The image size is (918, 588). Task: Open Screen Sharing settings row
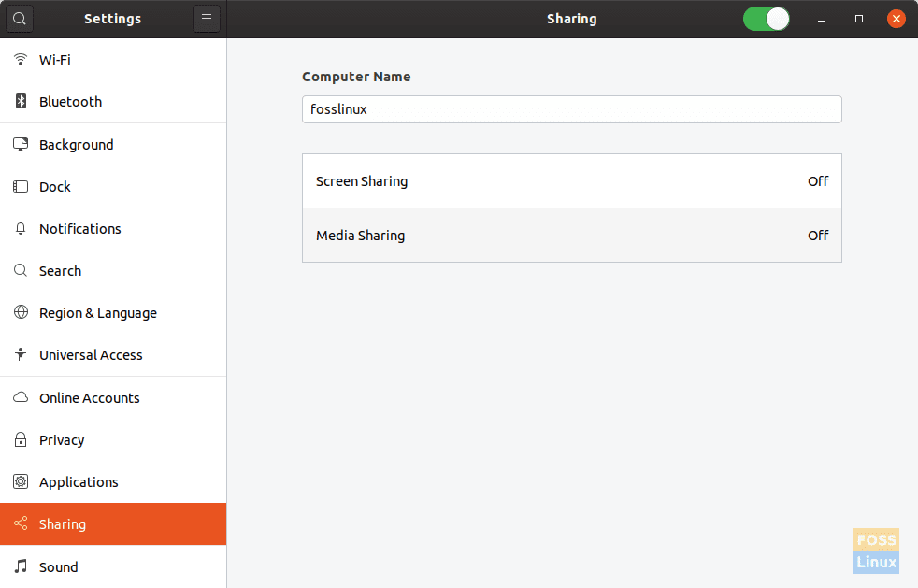pos(571,181)
